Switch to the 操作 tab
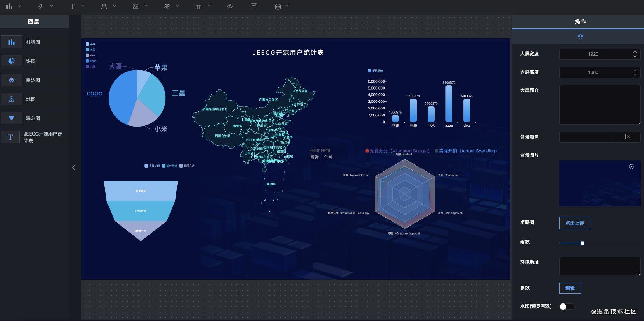 coord(580,22)
